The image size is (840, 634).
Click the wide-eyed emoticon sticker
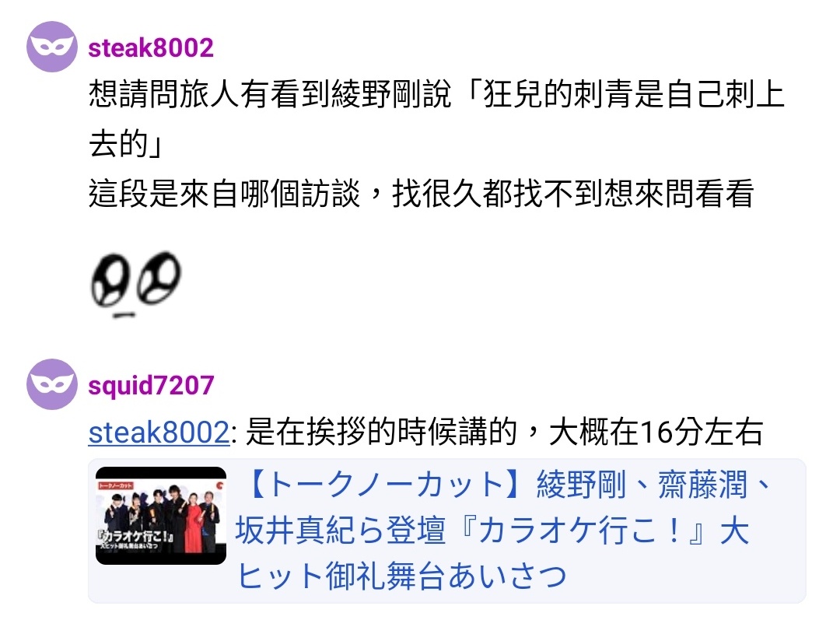(135, 284)
